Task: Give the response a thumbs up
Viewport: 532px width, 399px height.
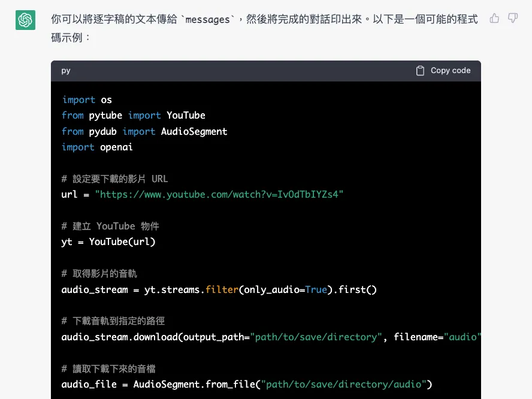Action: pos(494,18)
